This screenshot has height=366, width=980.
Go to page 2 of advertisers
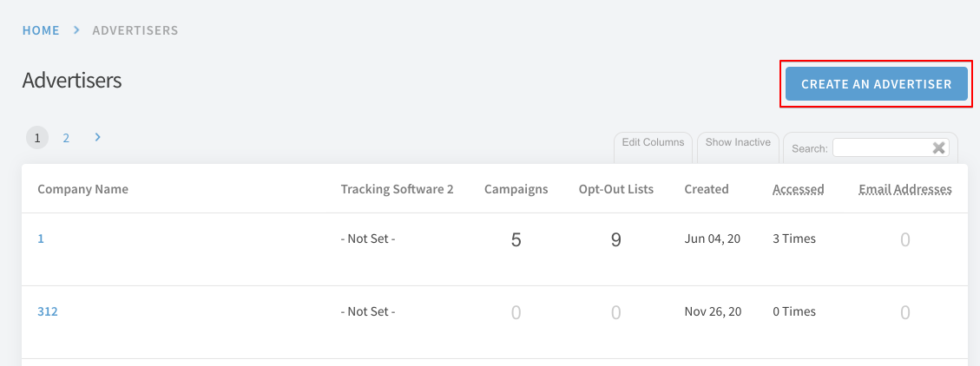(x=66, y=138)
